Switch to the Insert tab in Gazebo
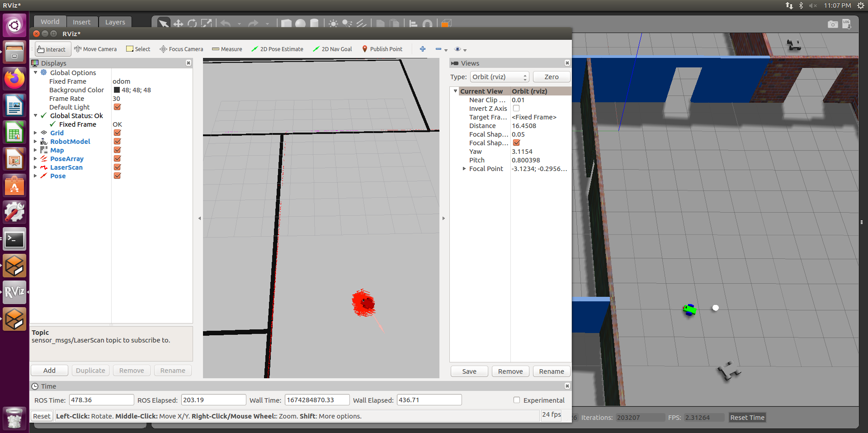This screenshot has height=433, width=868. [82, 21]
